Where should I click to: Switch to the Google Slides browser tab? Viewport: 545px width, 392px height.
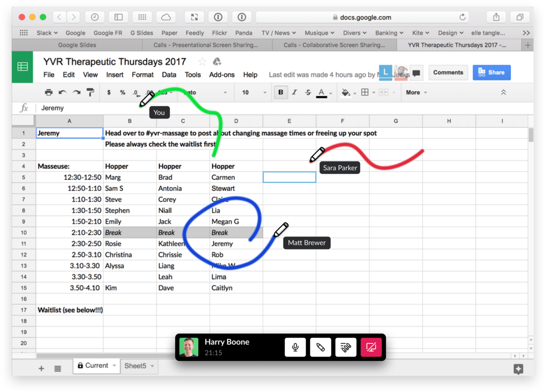tap(77, 45)
